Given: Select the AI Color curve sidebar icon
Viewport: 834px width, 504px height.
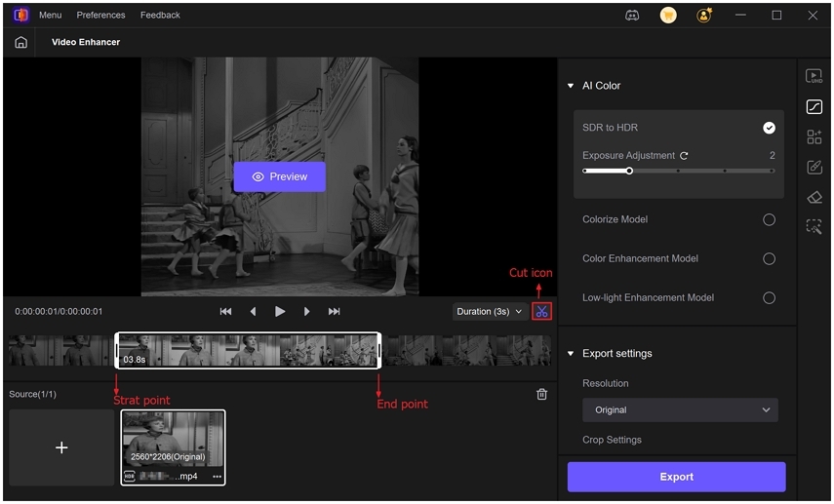Looking at the screenshot, I should click(814, 107).
